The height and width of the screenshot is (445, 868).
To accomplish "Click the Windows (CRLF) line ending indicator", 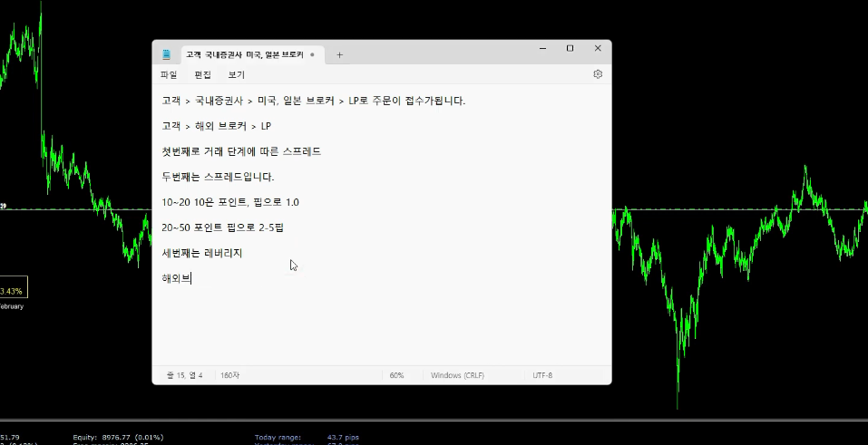I will tap(457, 375).
